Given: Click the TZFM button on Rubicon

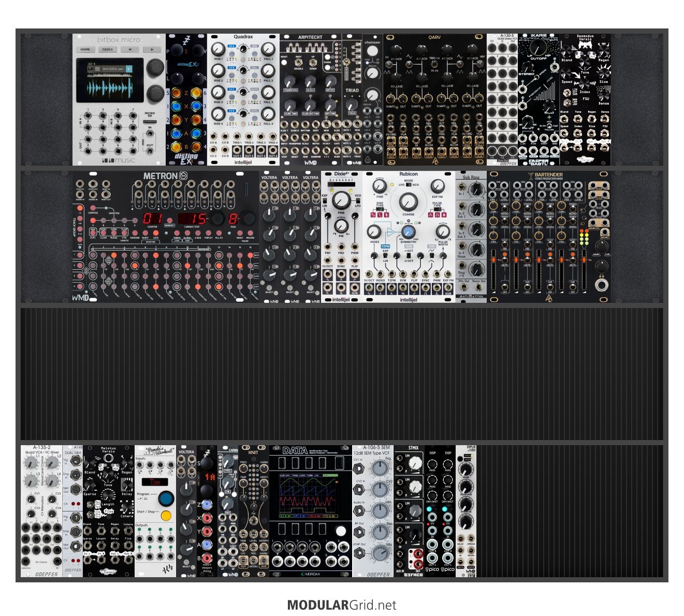Looking at the screenshot, I should (x=385, y=246).
